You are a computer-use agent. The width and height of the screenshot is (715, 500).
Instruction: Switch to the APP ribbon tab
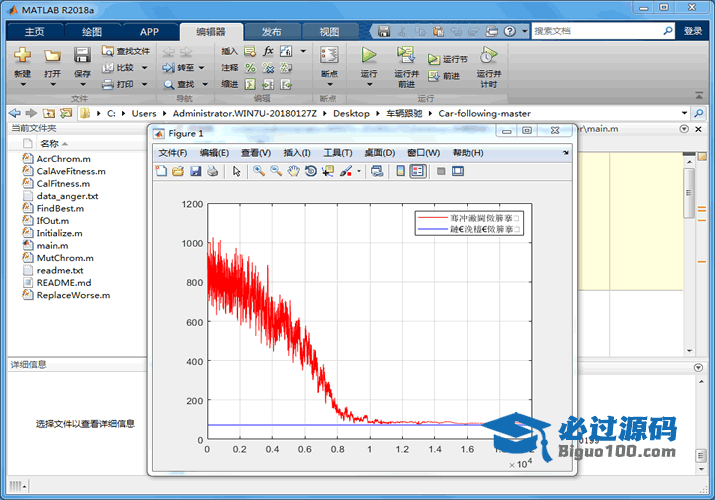[x=149, y=32]
